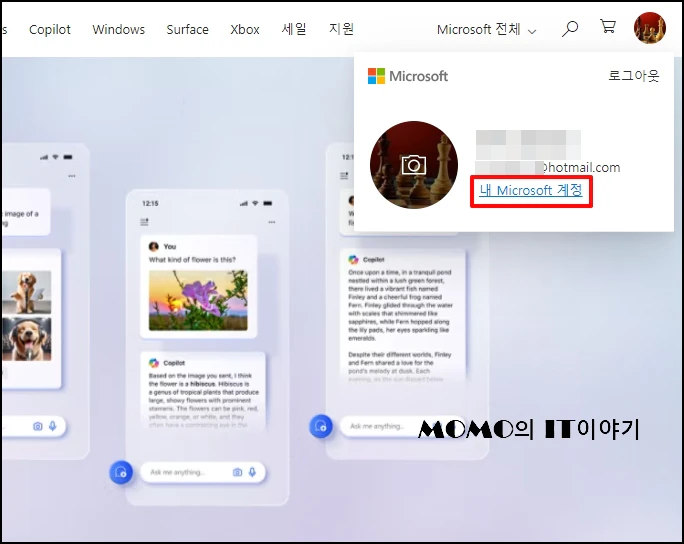
Task: Click the What kind of flower is this? message
Action: tap(192, 260)
